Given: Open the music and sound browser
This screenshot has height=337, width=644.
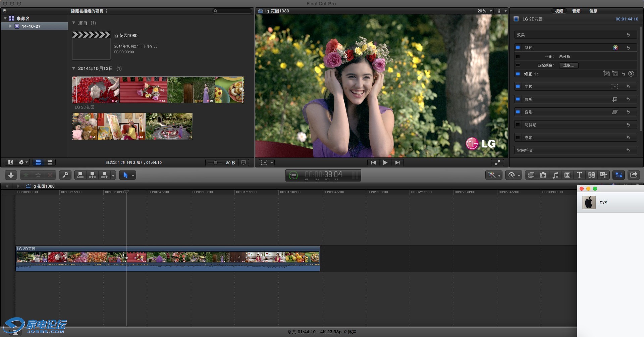Looking at the screenshot, I should [x=555, y=175].
